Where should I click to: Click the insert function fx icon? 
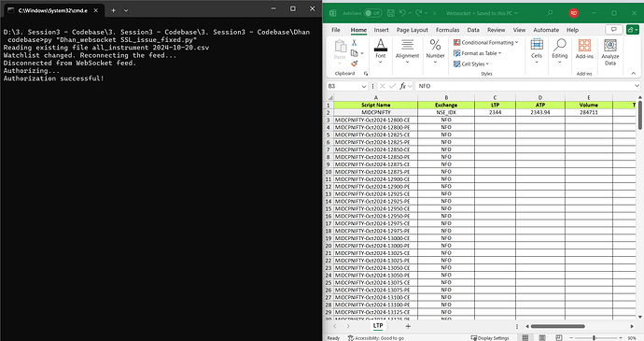(x=403, y=86)
